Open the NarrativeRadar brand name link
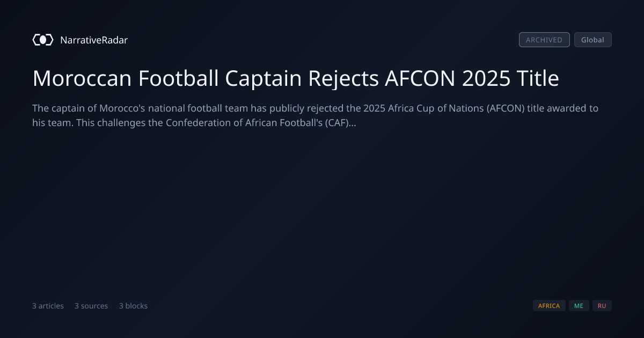This screenshot has width=644, height=338. coord(94,40)
